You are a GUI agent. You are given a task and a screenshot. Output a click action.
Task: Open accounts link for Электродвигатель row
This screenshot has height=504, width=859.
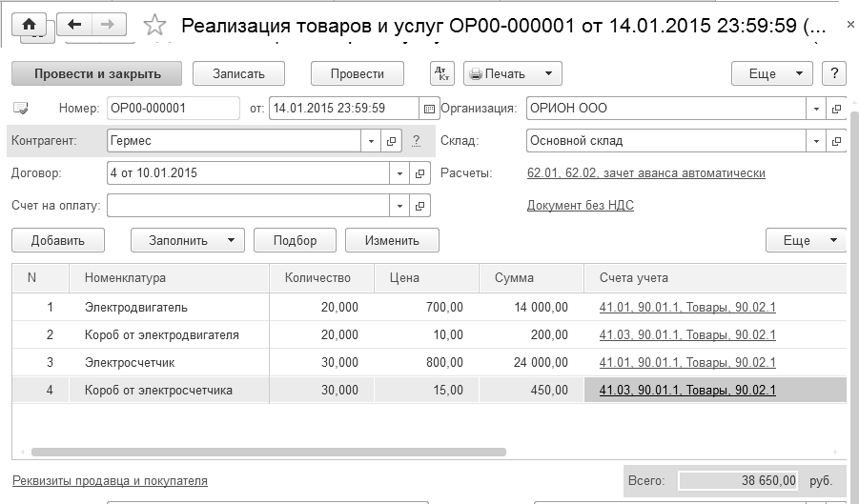[687, 307]
